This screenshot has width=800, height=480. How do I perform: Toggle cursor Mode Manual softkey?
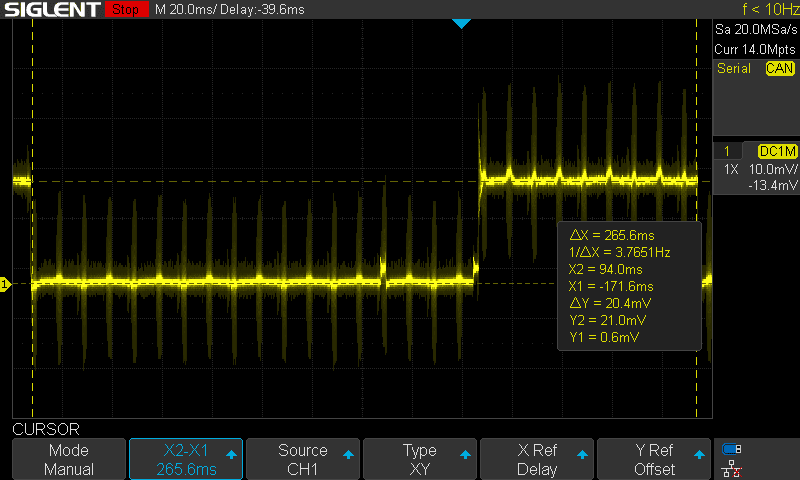(69, 460)
